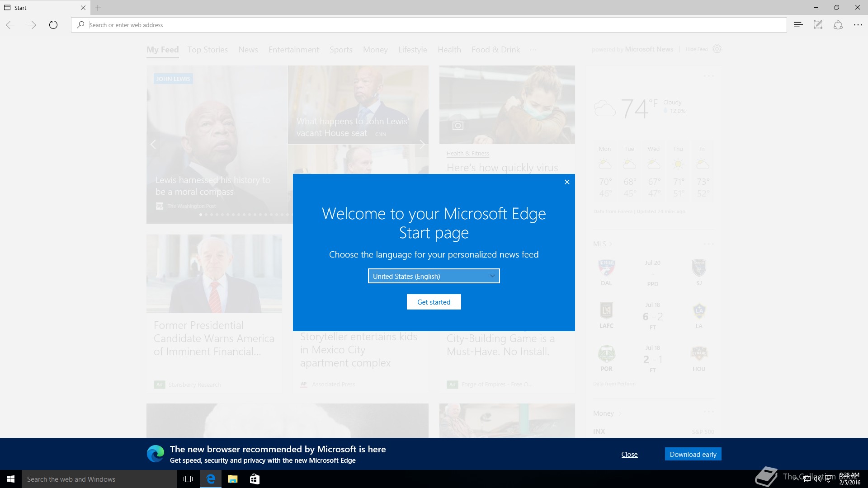Select the Sports feed tab
This screenshot has height=488, width=868.
click(340, 50)
